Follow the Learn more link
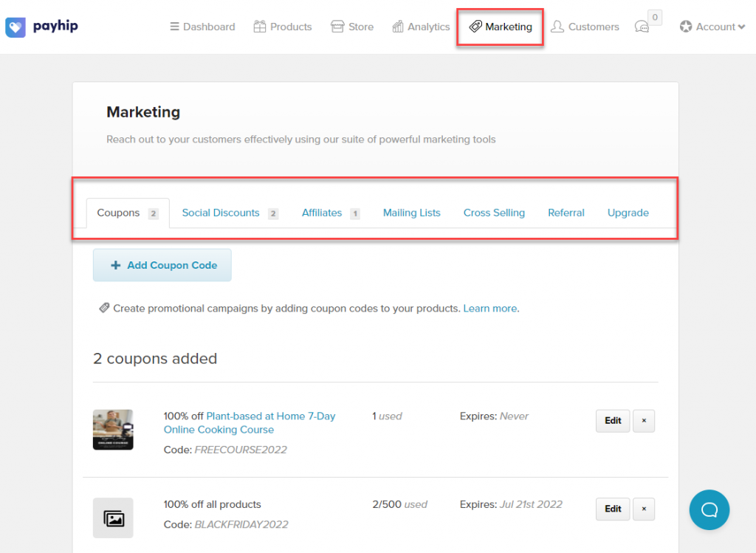Screen dimensions: 756x553 pos(490,309)
